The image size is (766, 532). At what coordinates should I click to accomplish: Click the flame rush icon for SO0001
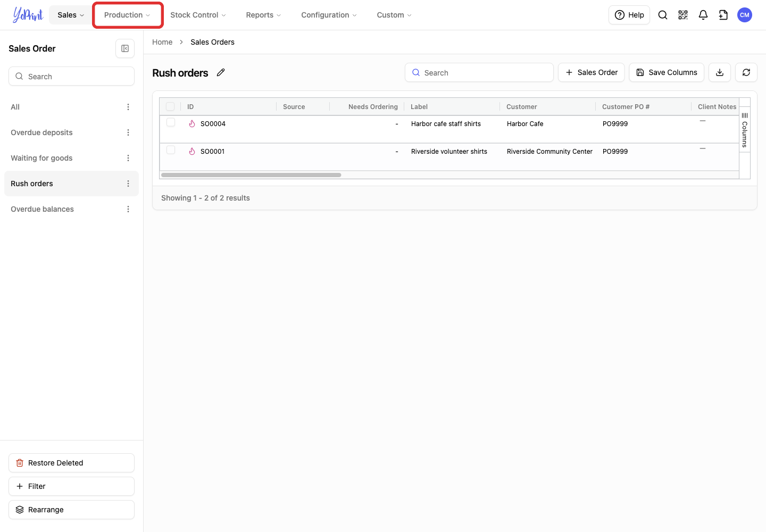point(192,151)
